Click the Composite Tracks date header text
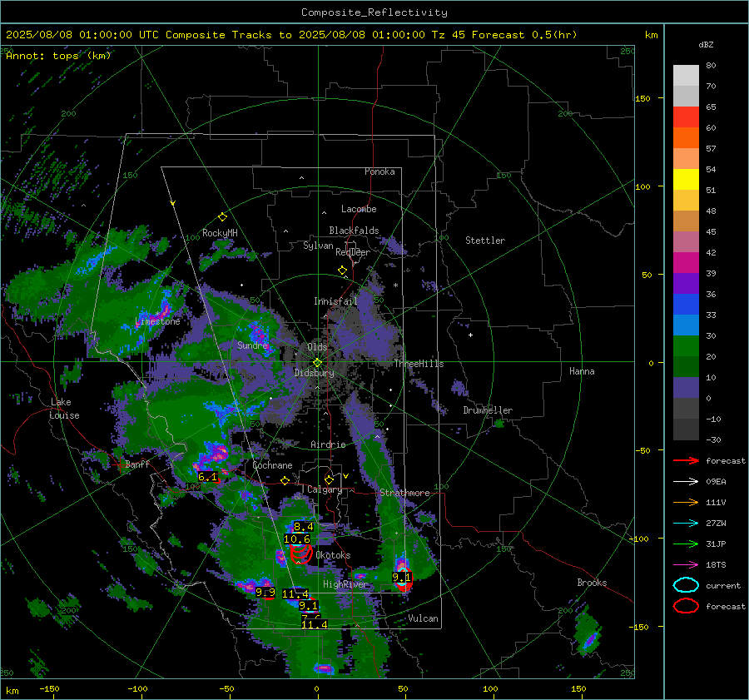Image resolution: width=749 pixels, height=700 pixels. pos(291,35)
